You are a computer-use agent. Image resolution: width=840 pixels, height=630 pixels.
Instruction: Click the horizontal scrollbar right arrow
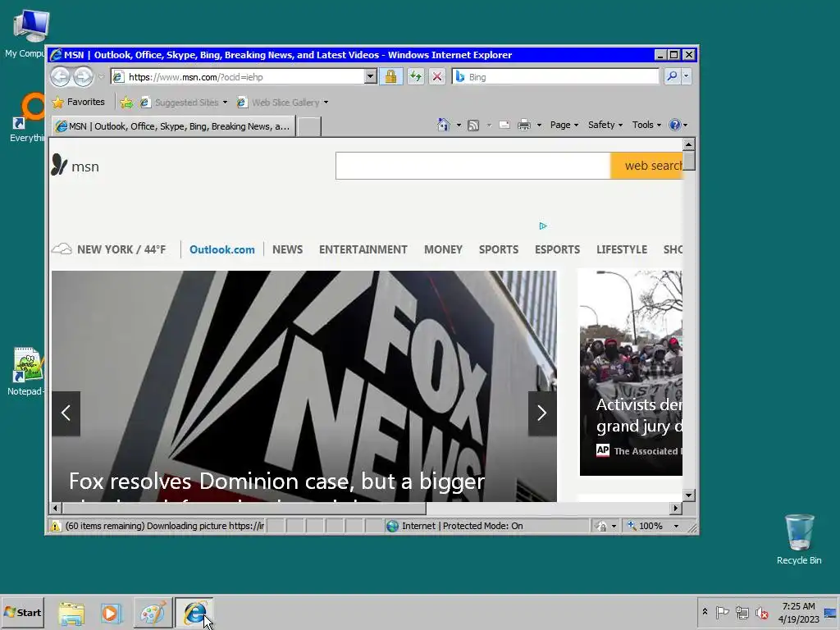click(676, 508)
